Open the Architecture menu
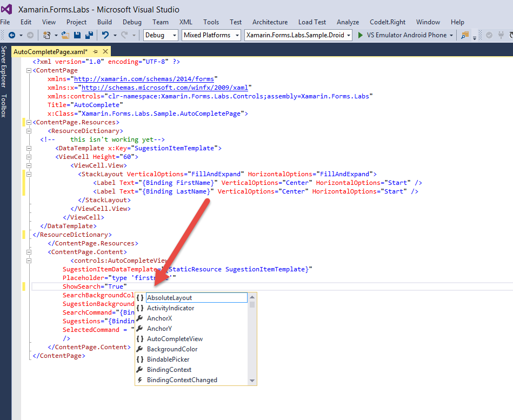The width and height of the screenshot is (513, 420). pyautogui.click(x=270, y=22)
